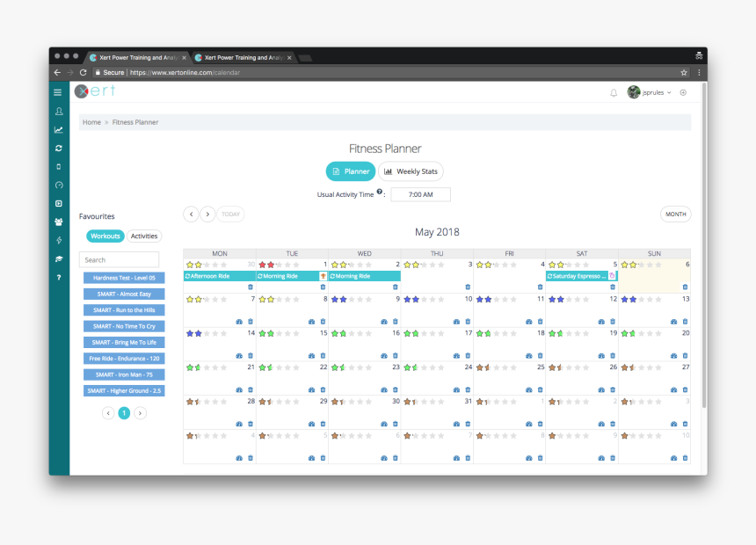This screenshot has width=756, height=545.
Task: Go to next month chevron
Action: pos(207,214)
